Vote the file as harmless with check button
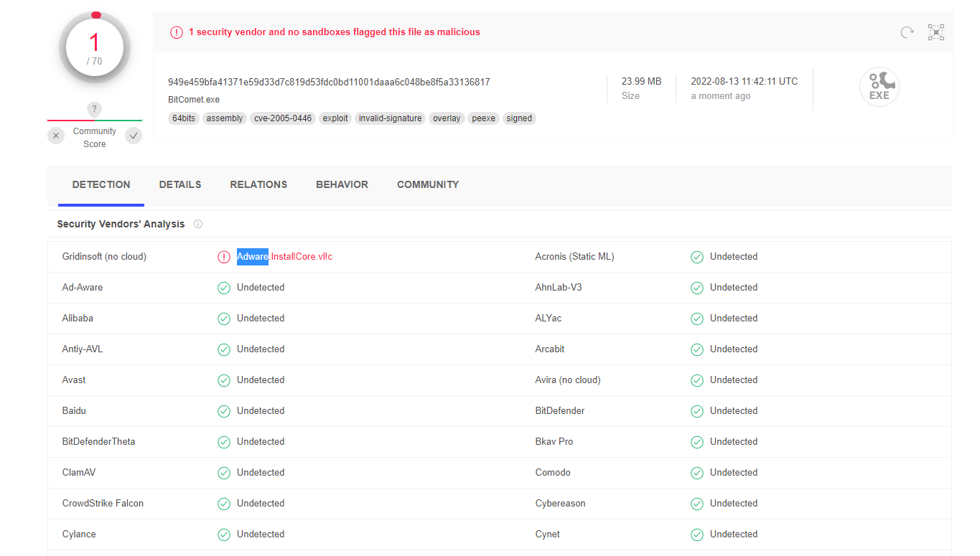This screenshot has width=980, height=556. pos(134,136)
